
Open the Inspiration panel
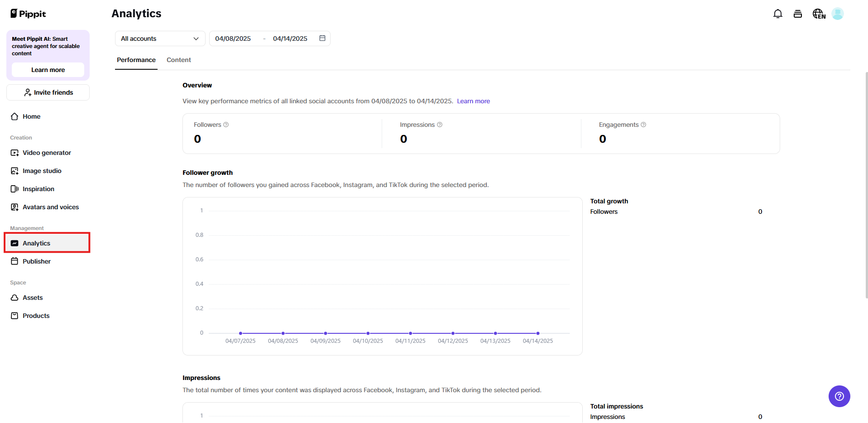click(38, 189)
